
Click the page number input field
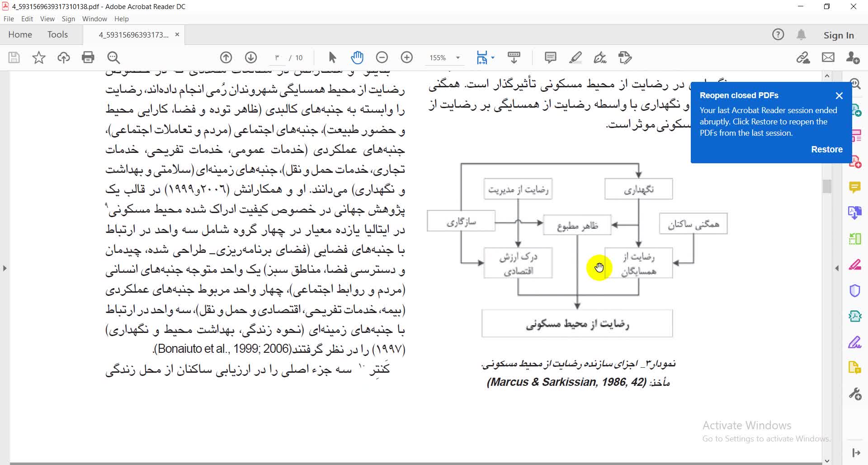pyautogui.click(x=277, y=58)
